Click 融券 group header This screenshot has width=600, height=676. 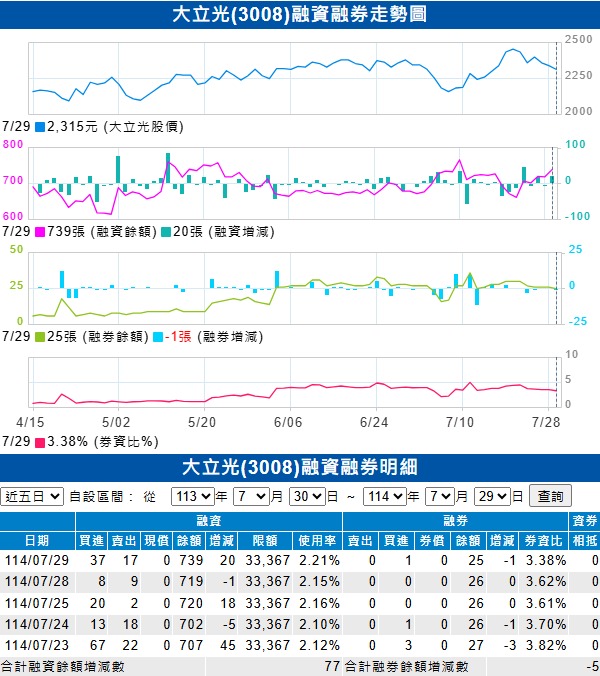pyautogui.click(x=456, y=521)
